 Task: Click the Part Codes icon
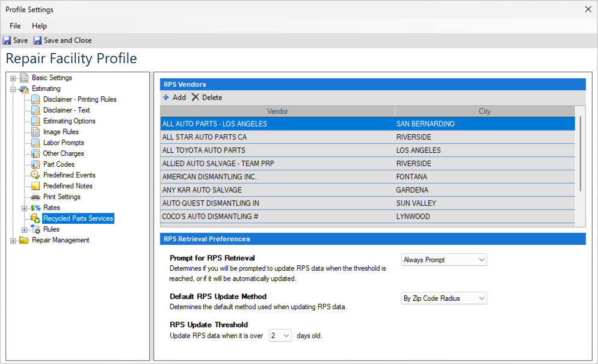pyautogui.click(x=35, y=164)
